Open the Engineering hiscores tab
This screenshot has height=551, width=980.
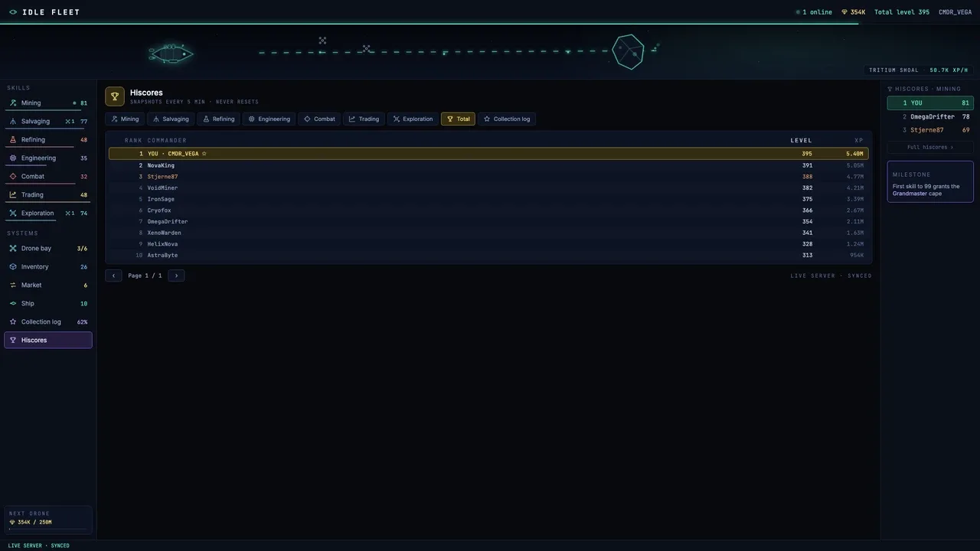pos(269,119)
